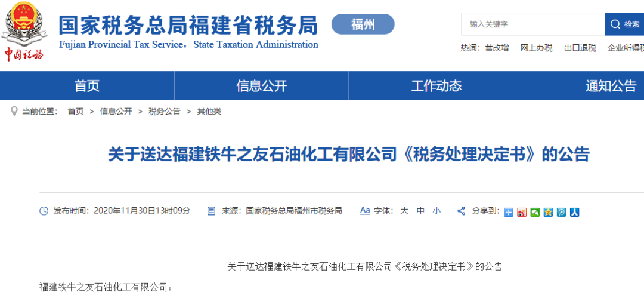Image resolution: width=644 pixels, height=295 pixels.
Task: Go to 税务公告 in the breadcrumb
Action: click(x=165, y=112)
